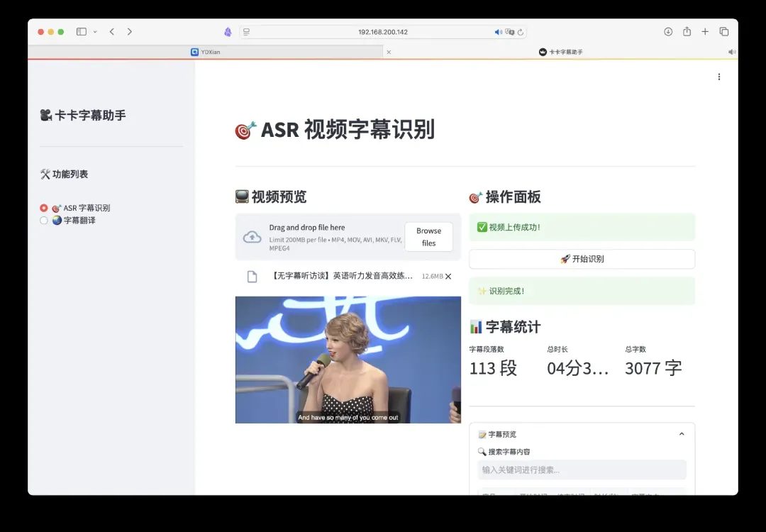This screenshot has width=766, height=532.
Task: Open dropdown arrow next to sidebar icon
Action: [x=95, y=32]
